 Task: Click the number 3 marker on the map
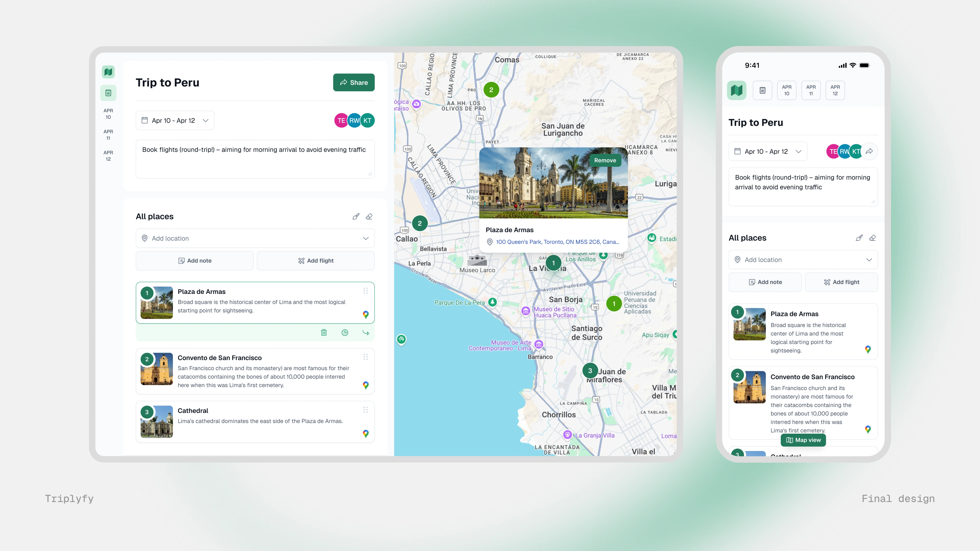[x=590, y=370]
